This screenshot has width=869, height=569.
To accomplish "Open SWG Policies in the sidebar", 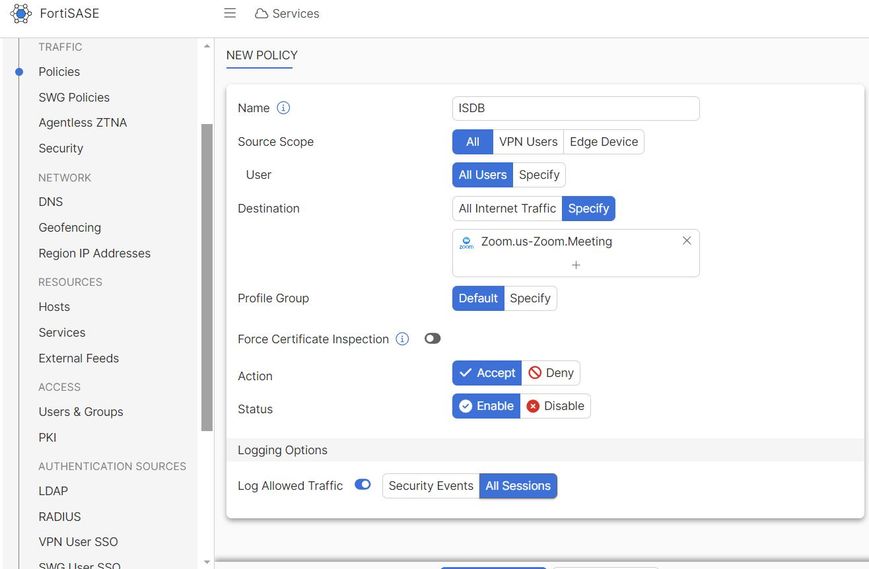I will 74,97.
